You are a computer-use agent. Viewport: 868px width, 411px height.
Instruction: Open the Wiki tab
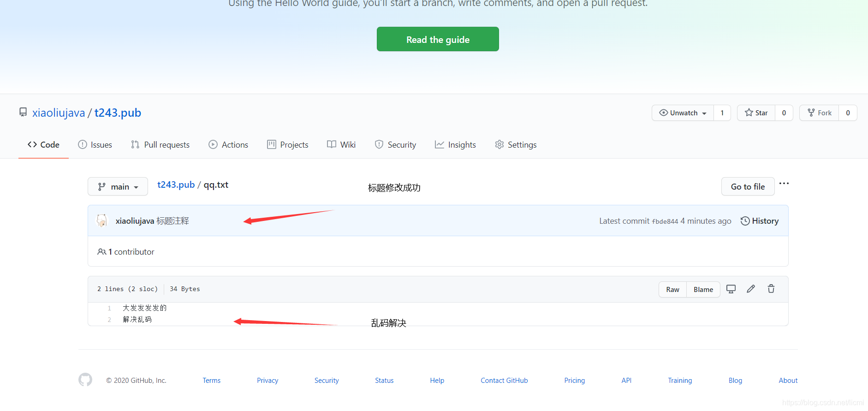pyautogui.click(x=341, y=144)
